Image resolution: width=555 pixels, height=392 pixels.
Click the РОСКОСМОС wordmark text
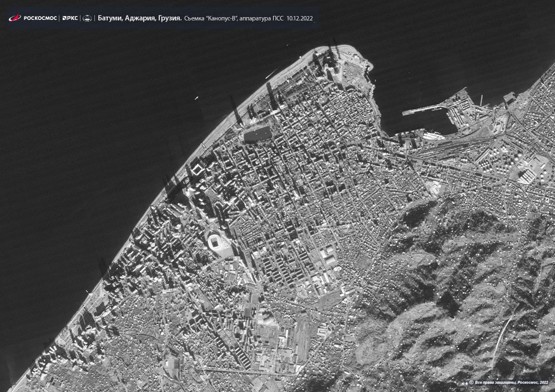[40, 18]
